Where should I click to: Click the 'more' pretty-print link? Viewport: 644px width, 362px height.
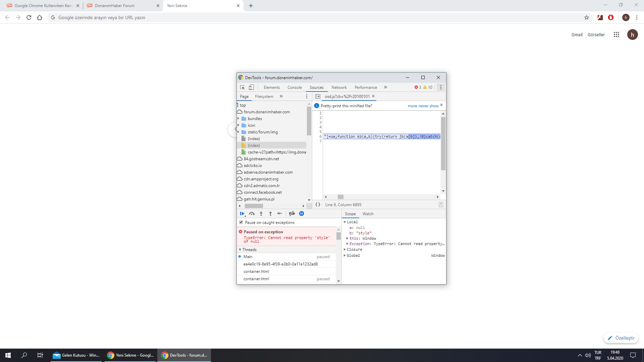pyautogui.click(x=412, y=106)
